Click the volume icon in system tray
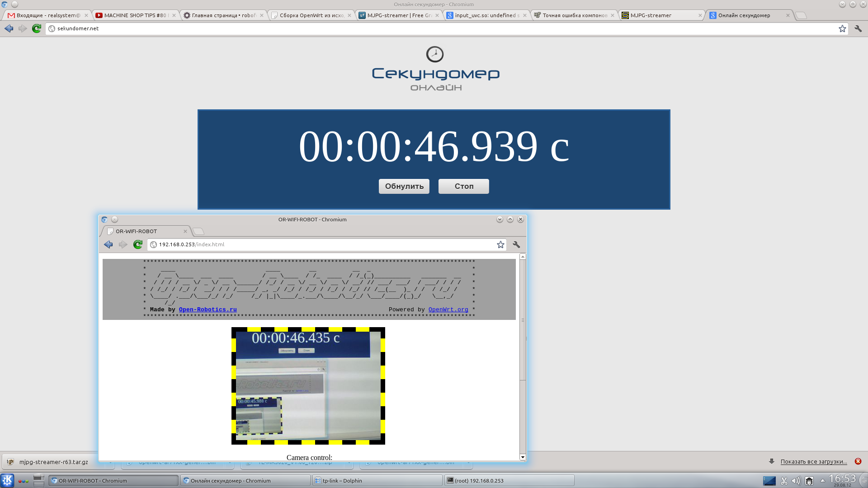Viewport: 868px width, 488px height. 796,481
